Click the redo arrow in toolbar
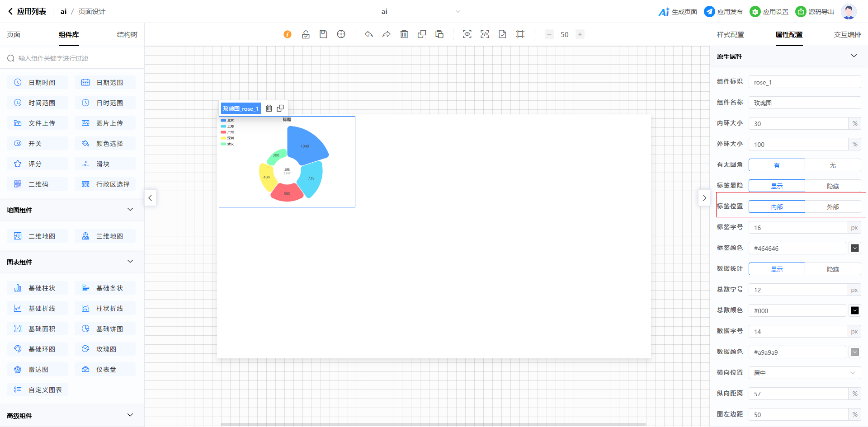 tap(386, 34)
